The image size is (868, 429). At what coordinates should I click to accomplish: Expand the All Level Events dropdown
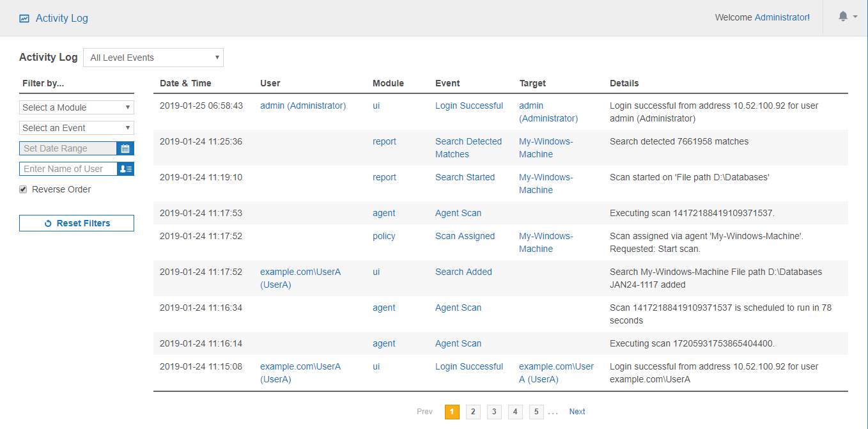click(x=153, y=58)
